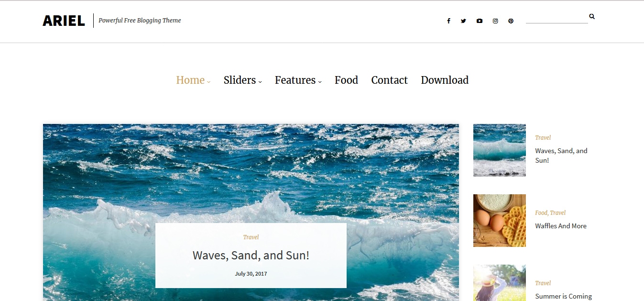This screenshot has height=301, width=644.
Task: Open the sidebar ocean wave thumbnail
Action: tap(500, 150)
